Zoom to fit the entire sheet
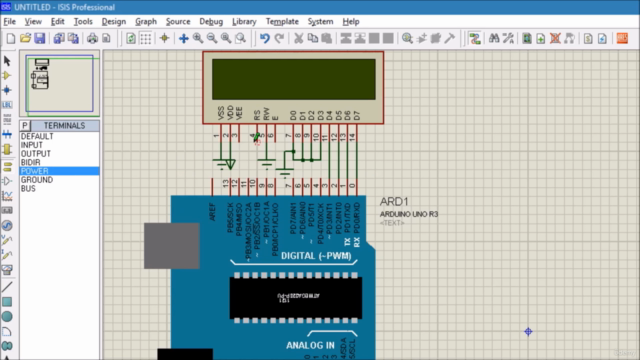 click(x=226, y=38)
